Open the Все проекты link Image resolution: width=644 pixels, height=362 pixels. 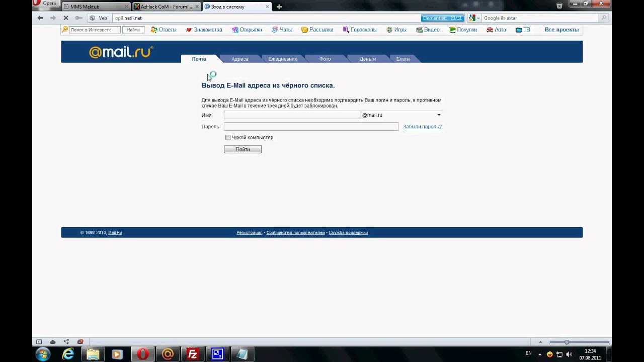pyautogui.click(x=561, y=30)
